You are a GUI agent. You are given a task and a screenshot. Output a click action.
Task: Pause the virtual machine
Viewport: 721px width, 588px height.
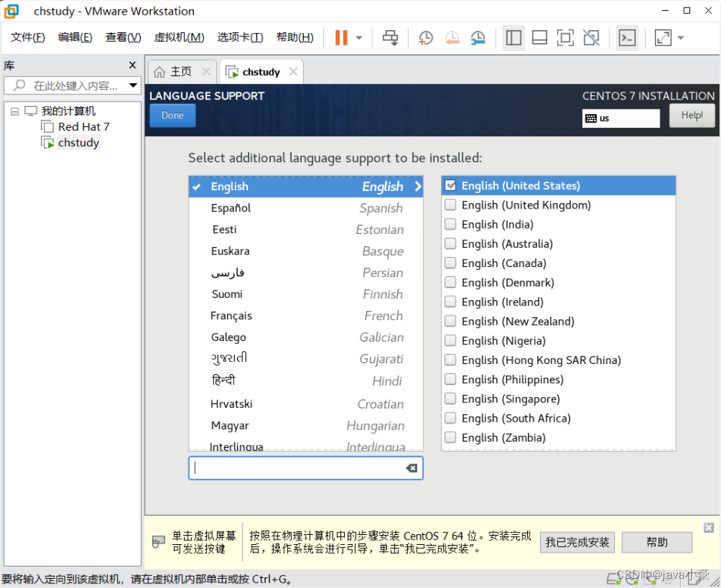[x=341, y=38]
